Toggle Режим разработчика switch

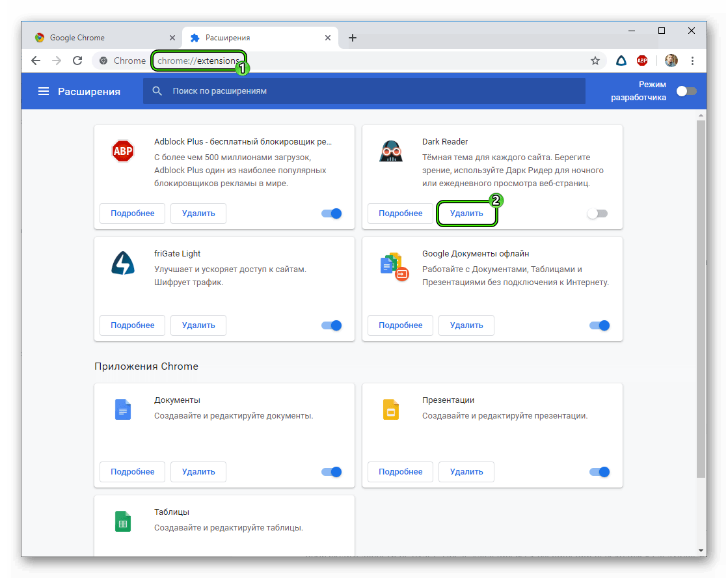[686, 91]
